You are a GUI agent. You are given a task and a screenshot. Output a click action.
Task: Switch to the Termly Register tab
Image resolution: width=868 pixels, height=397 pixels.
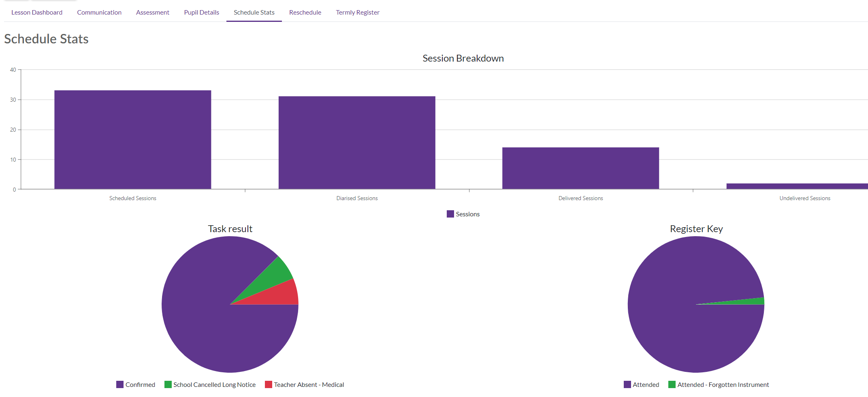tap(358, 13)
